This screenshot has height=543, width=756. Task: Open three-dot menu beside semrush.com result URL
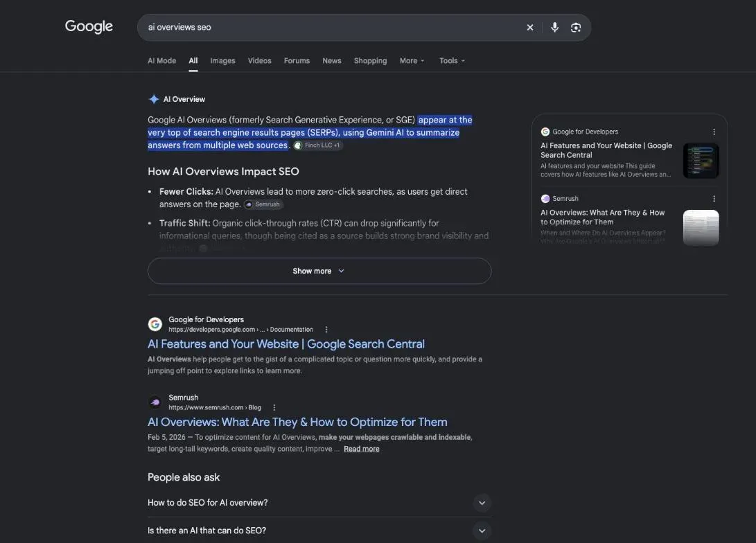274,408
